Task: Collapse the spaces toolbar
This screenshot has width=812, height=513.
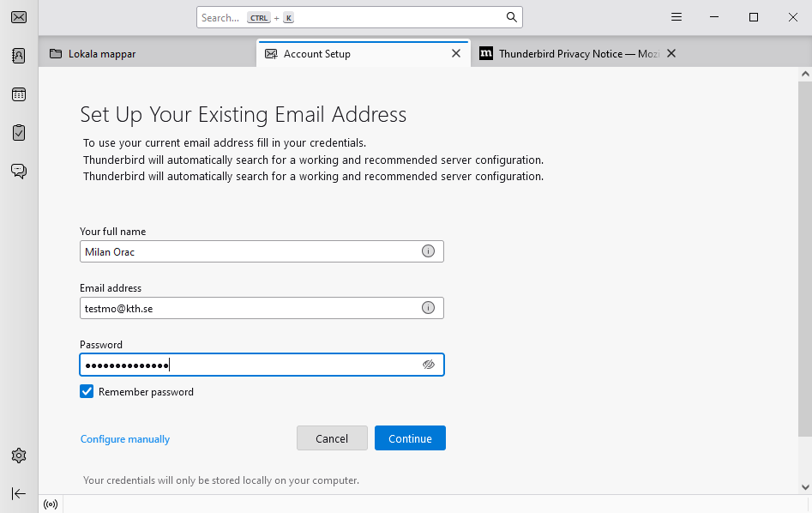Action: 19,493
